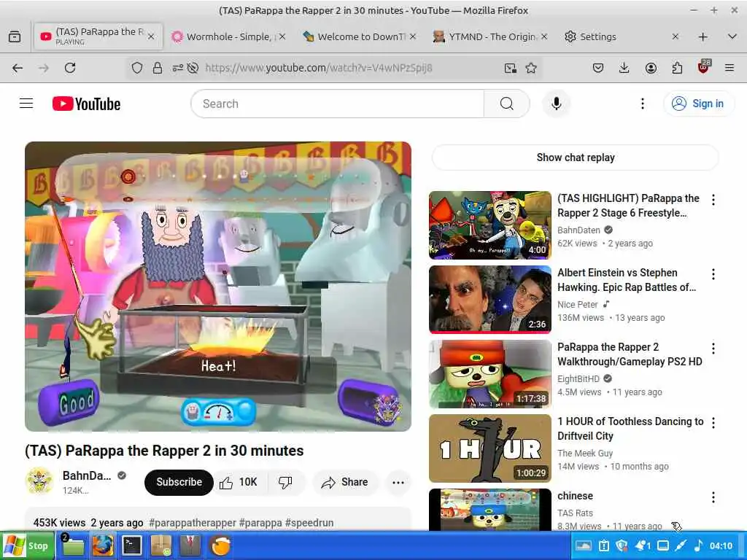Toggle picture-in-picture from URL bar

[x=510, y=68]
